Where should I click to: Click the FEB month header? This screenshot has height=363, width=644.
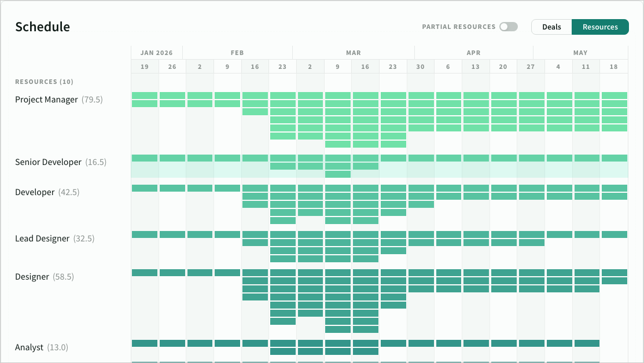coord(237,53)
